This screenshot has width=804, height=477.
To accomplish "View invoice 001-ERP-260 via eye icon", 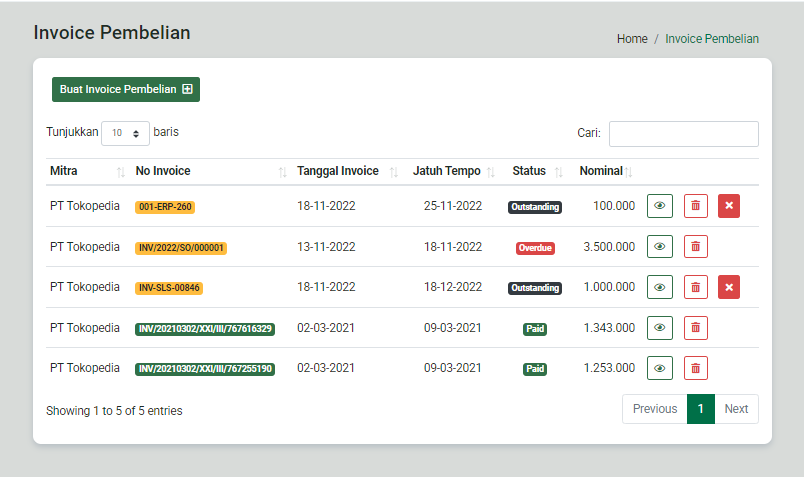I will coord(659,206).
